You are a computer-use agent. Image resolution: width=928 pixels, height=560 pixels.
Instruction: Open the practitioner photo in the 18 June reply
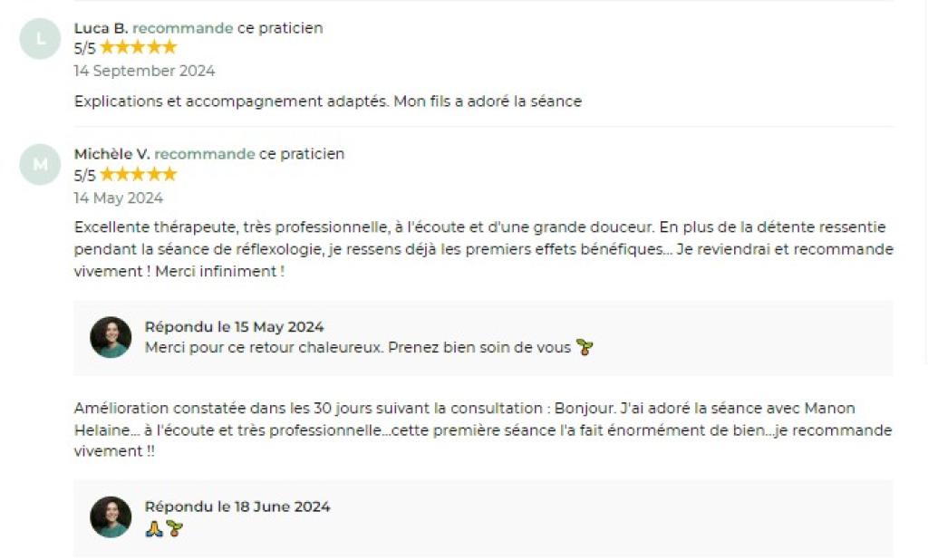(111, 517)
